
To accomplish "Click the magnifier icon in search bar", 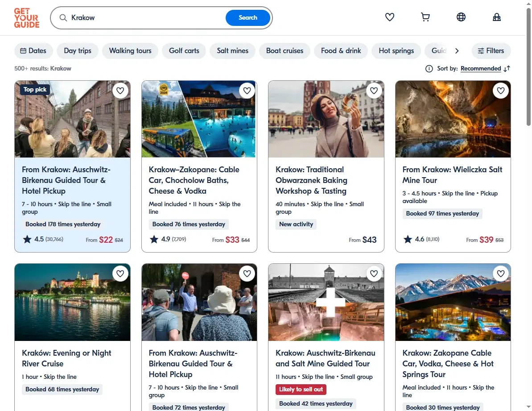I will pos(63,18).
